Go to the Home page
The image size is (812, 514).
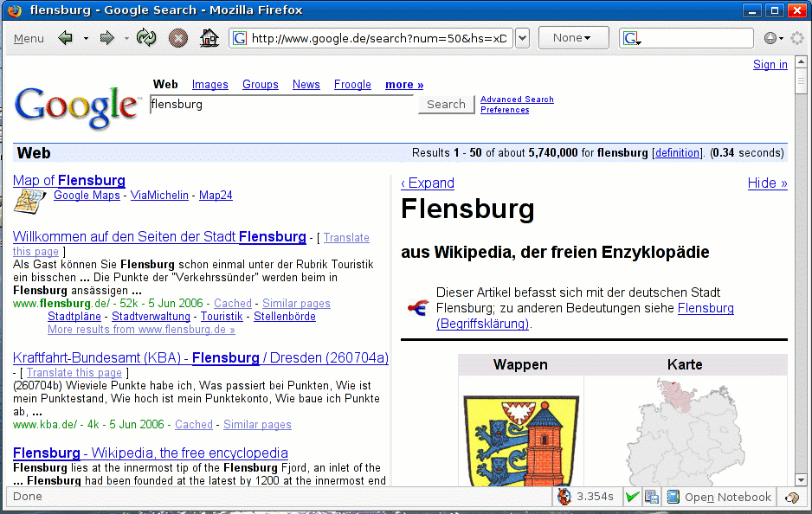(x=209, y=38)
